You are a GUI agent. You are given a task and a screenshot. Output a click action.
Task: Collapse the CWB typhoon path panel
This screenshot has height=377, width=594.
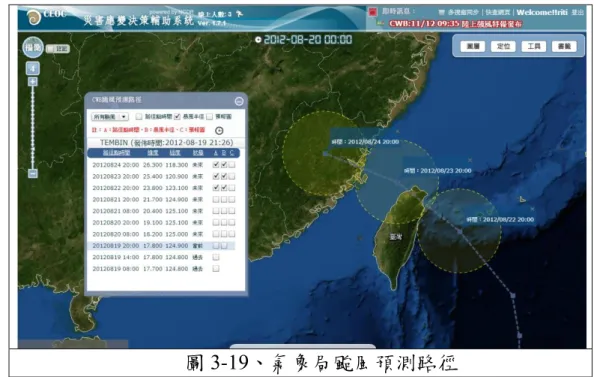239,101
